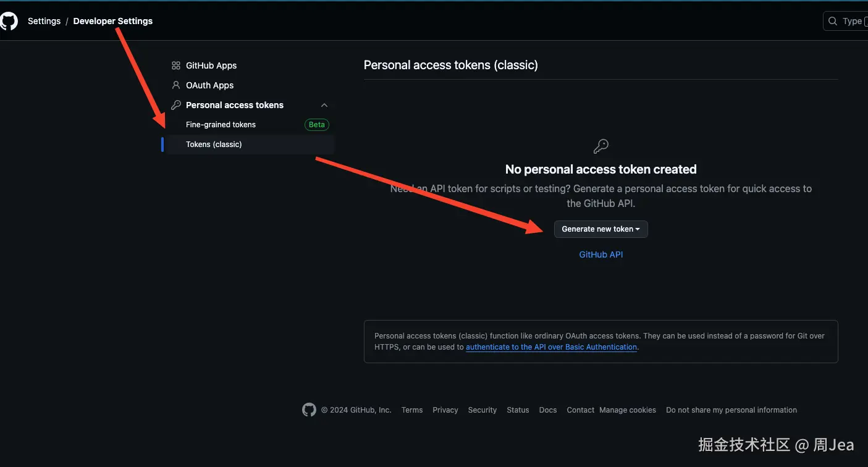
Task: Go to OAuth Apps section
Action: 209,85
